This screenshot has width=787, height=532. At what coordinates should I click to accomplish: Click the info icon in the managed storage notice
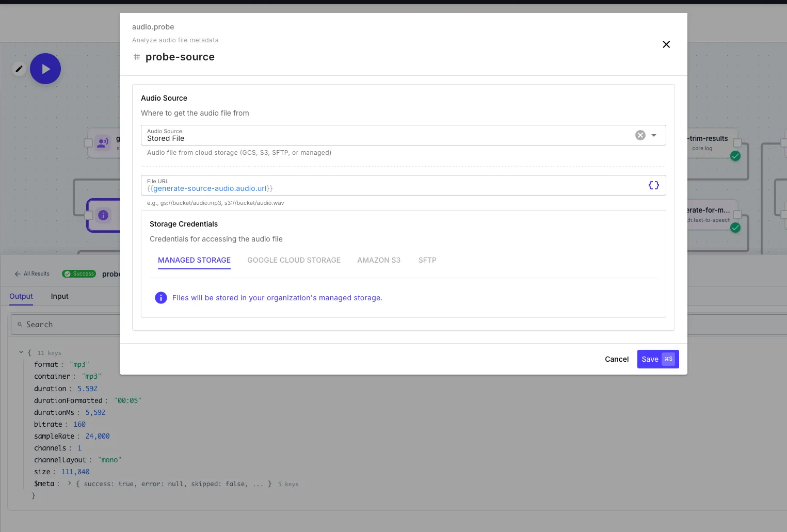(160, 298)
